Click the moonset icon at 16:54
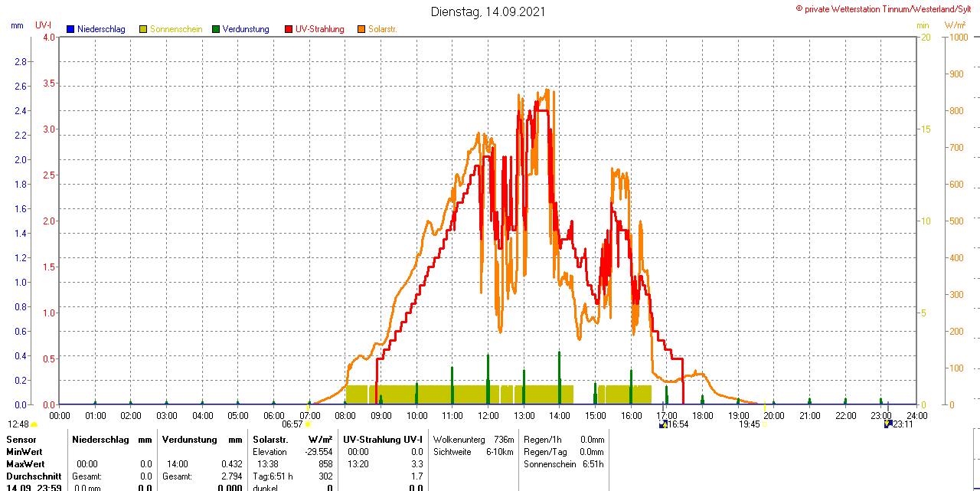980x491 pixels. coord(662,424)
